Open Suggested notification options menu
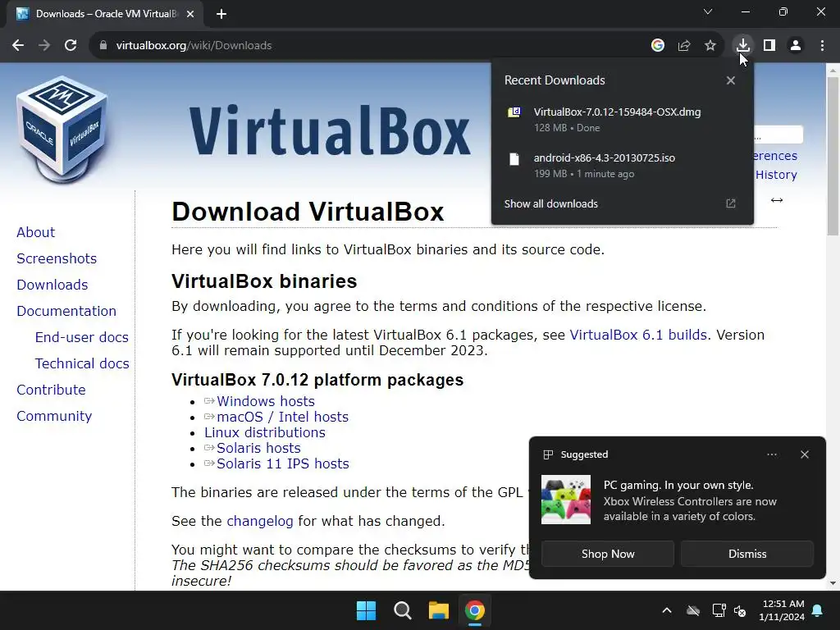 [771, 454]
